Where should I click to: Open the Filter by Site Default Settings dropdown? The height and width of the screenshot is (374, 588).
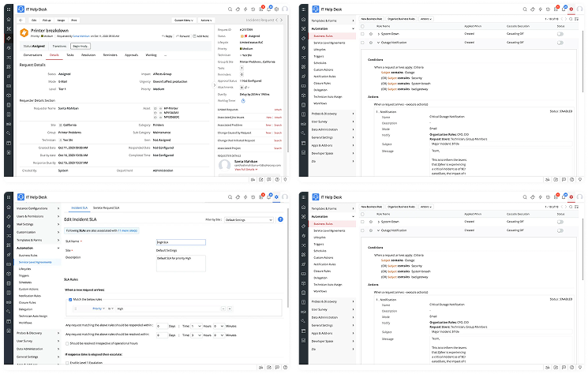249,218
